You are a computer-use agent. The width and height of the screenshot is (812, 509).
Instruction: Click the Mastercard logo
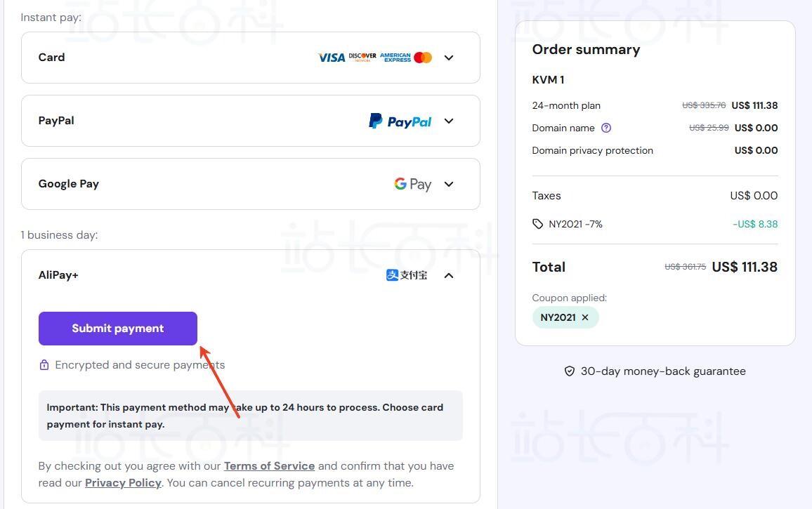click(423, 58)
